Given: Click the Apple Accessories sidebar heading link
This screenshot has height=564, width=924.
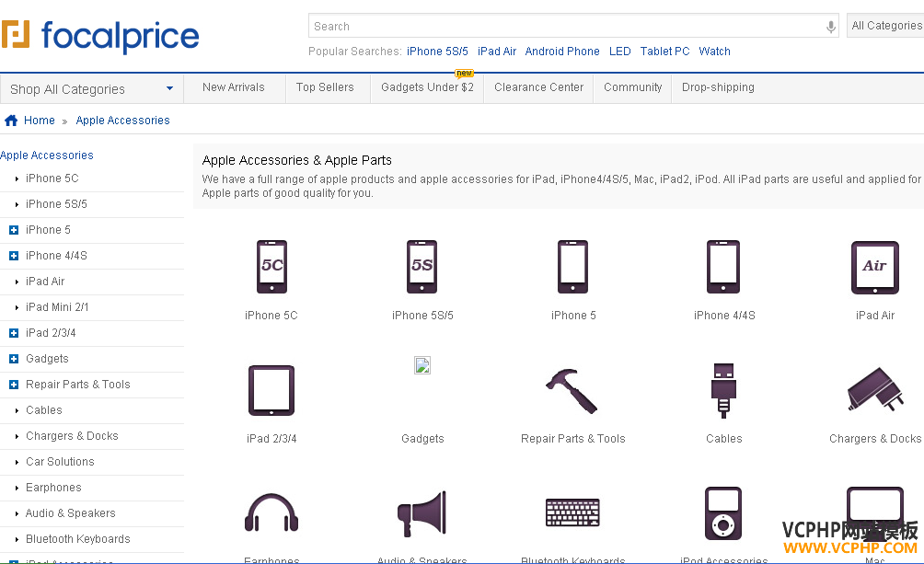Looking at the screenshot, I should coord(47,155).
